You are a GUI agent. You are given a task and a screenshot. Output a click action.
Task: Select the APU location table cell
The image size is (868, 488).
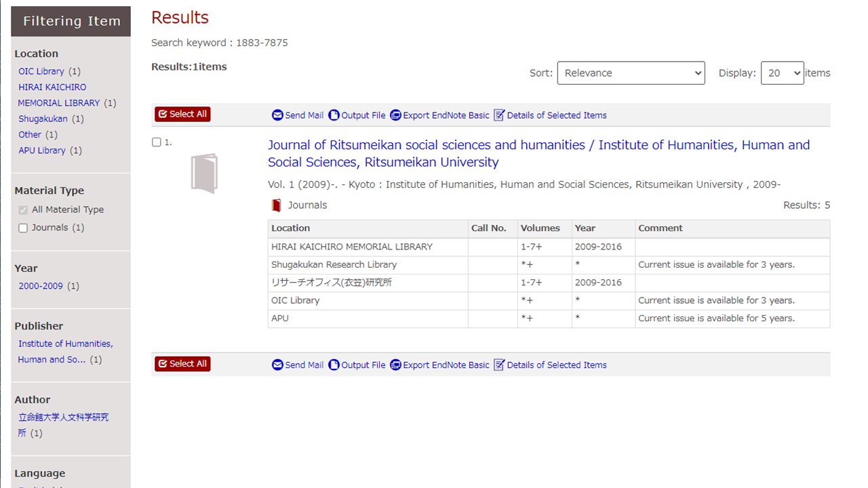pyautogui.click(x=368, y=319)
